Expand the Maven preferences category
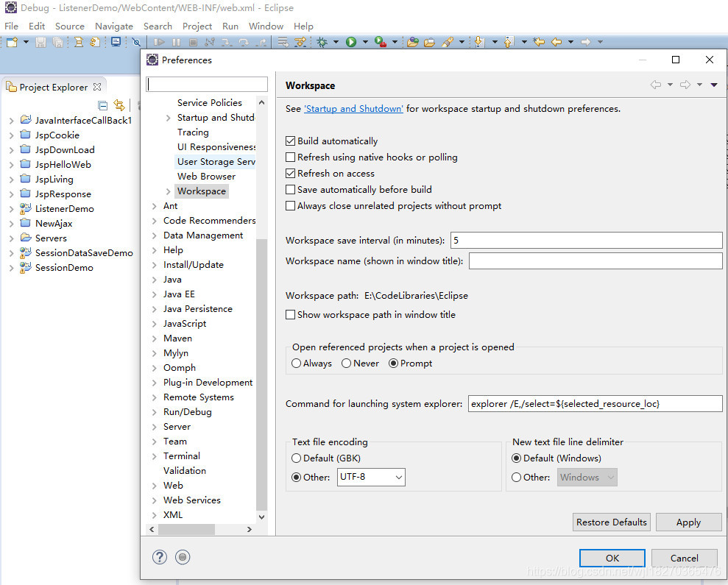Viewport: 728px width, 585px height. tap(153, 338)
